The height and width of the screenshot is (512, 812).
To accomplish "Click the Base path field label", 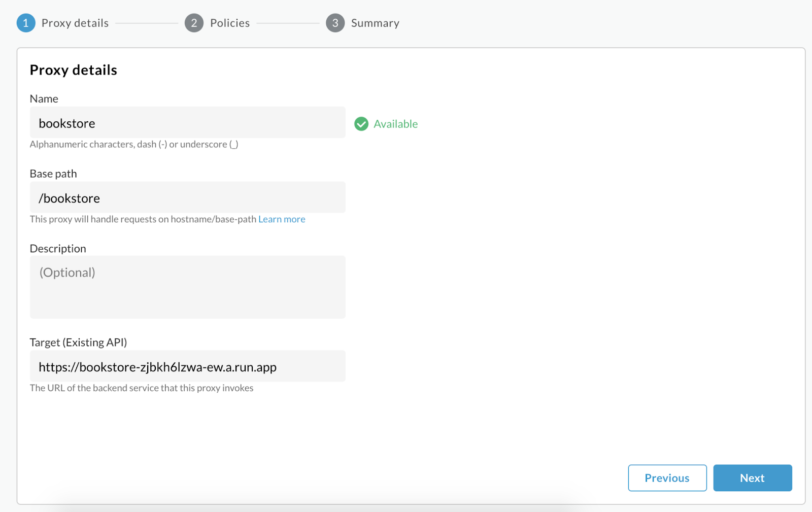I will coord(53,173).
